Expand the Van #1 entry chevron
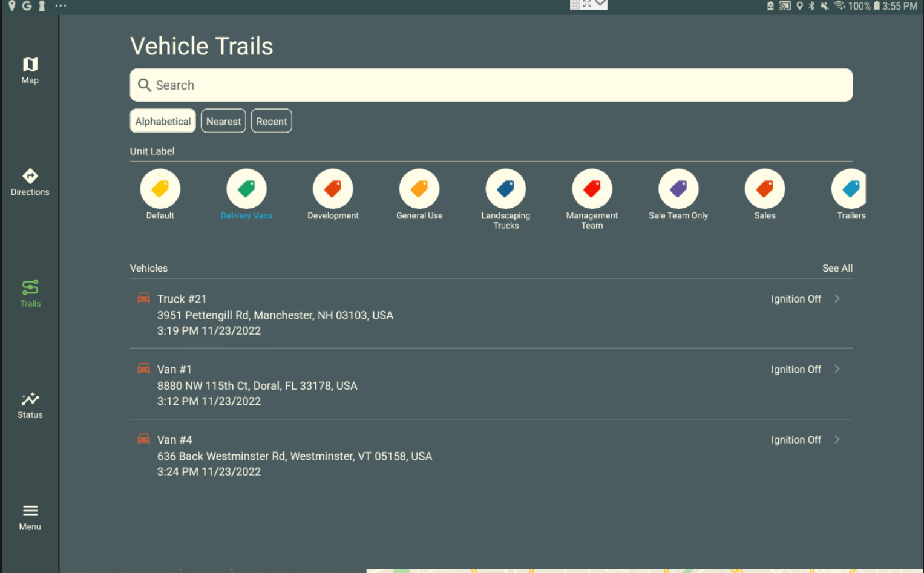 (x=837, y=369)
